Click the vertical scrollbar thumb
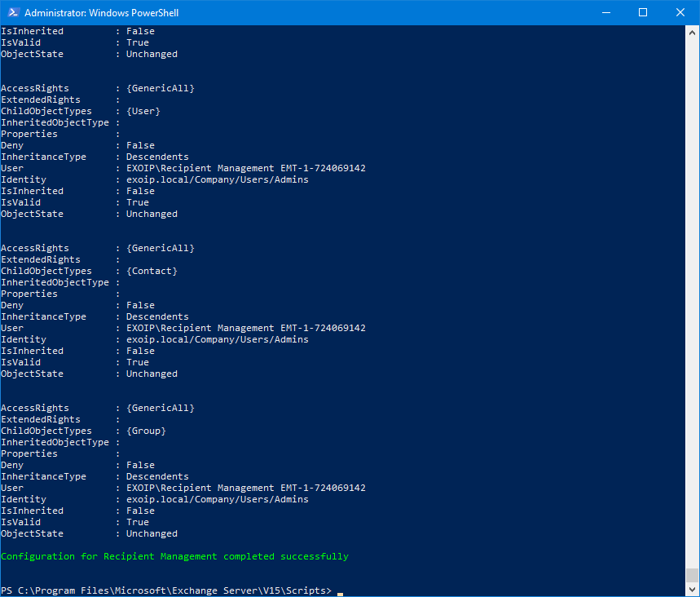Screen dimensions: 700x597 tap(692, 575)
